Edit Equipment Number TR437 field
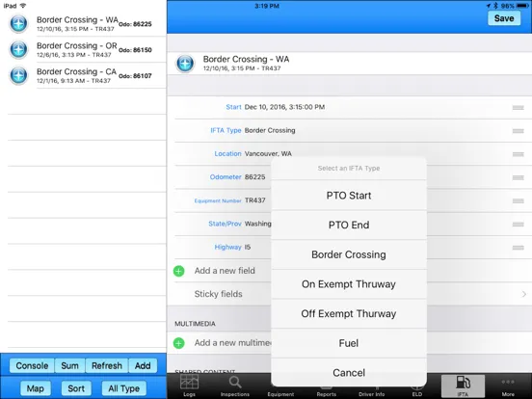 coord(255,200)
